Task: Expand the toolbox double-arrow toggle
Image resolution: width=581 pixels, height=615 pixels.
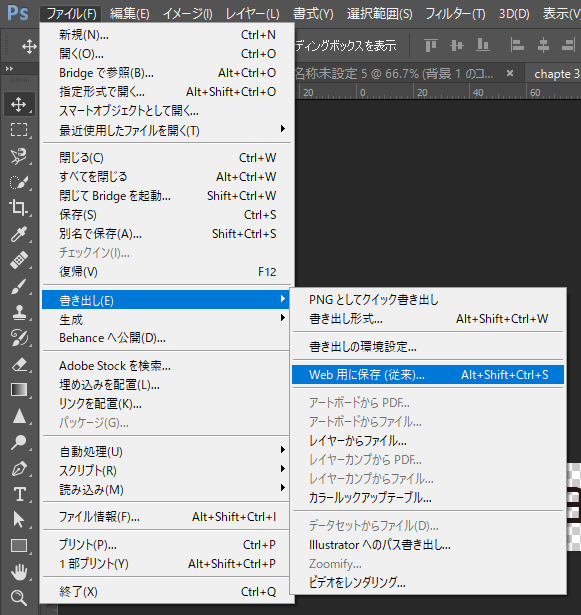Action: [9, 69]
